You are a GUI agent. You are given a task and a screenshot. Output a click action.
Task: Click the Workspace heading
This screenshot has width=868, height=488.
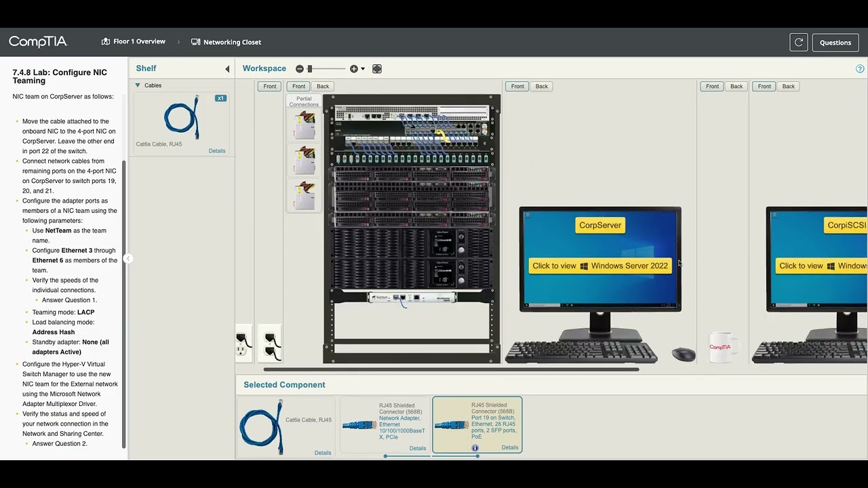264,68
